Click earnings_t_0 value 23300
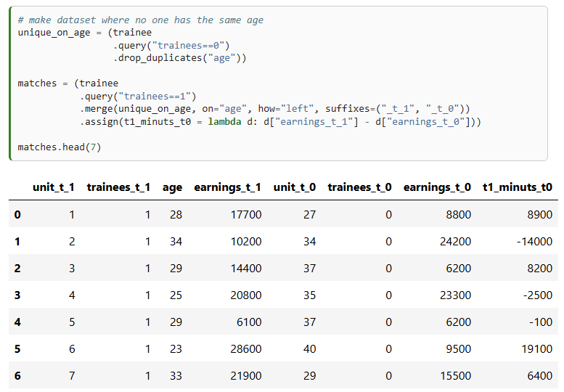Screen dimensions: 564x392 pyautogui.click(x=455, y=295)
